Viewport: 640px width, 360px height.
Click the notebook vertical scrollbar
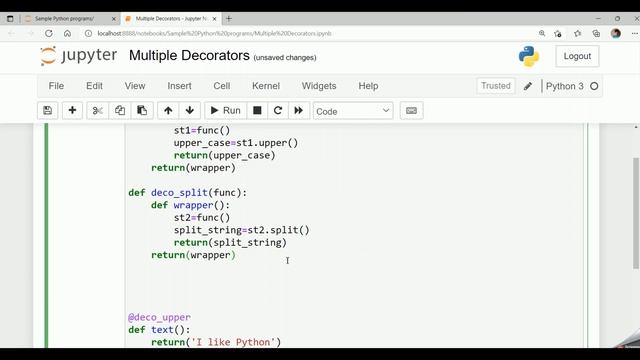636,213
